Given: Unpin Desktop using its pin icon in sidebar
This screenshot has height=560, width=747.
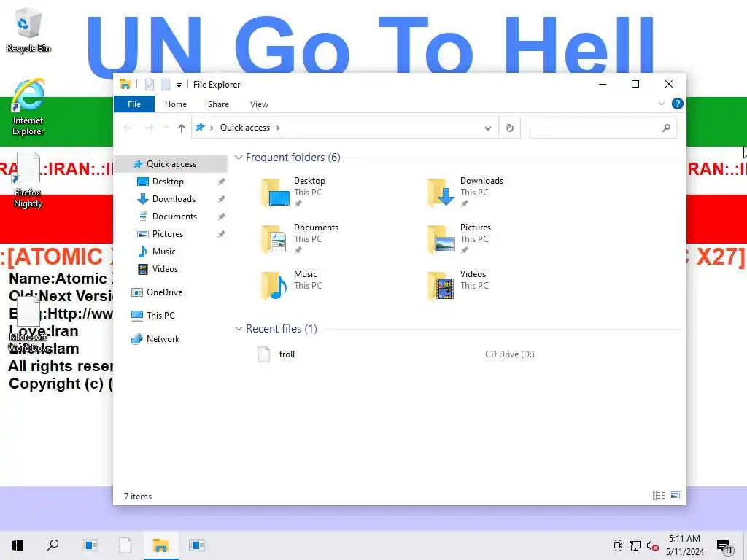Looking at the screenshot, I should coord(221,182).
